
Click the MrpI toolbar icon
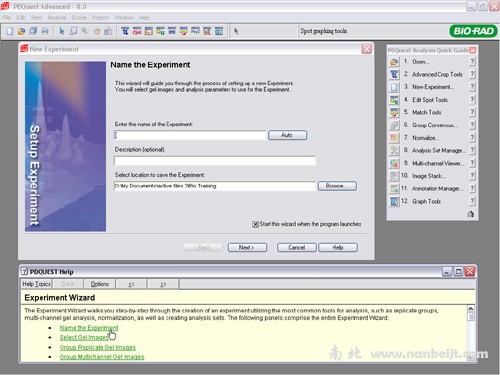click(x=195, y=31)
